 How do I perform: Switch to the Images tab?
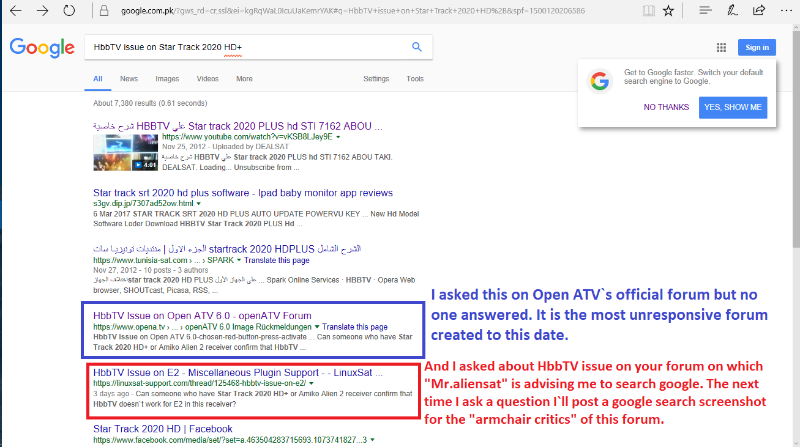tap(167, 79)
